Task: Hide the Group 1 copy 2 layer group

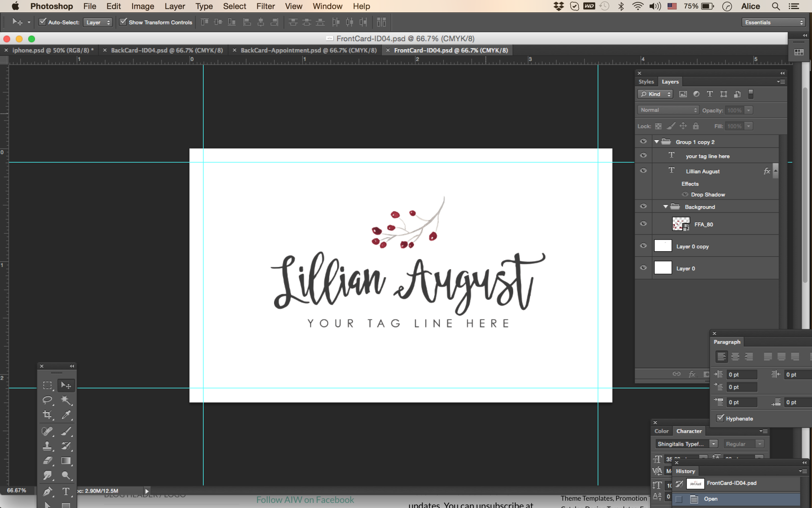Action: tap(643, 142)
